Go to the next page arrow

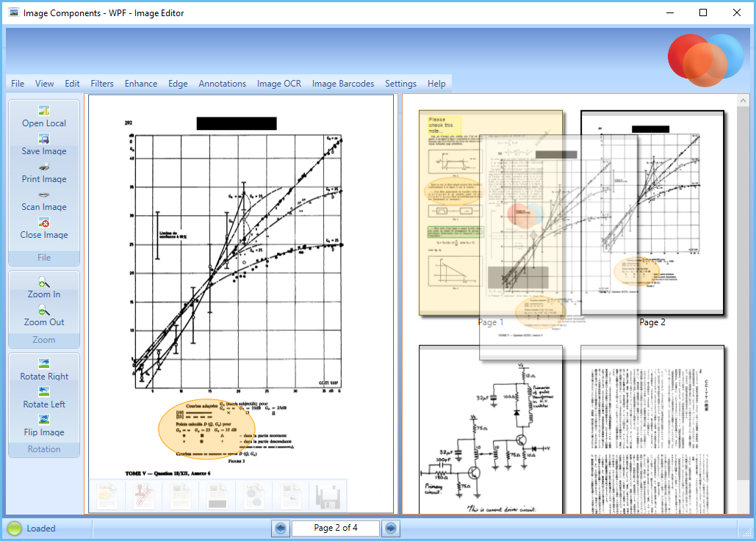click(x=391, y=528)
